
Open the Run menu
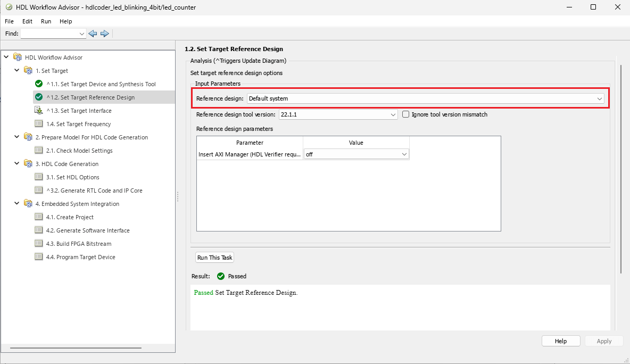[x=46, y=21]
